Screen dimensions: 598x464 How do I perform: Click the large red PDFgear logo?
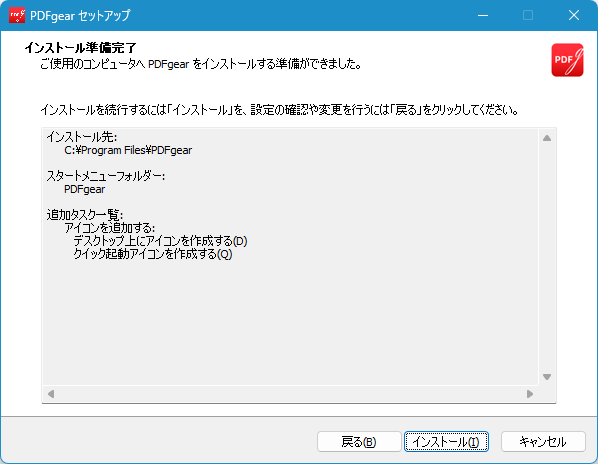567,60
